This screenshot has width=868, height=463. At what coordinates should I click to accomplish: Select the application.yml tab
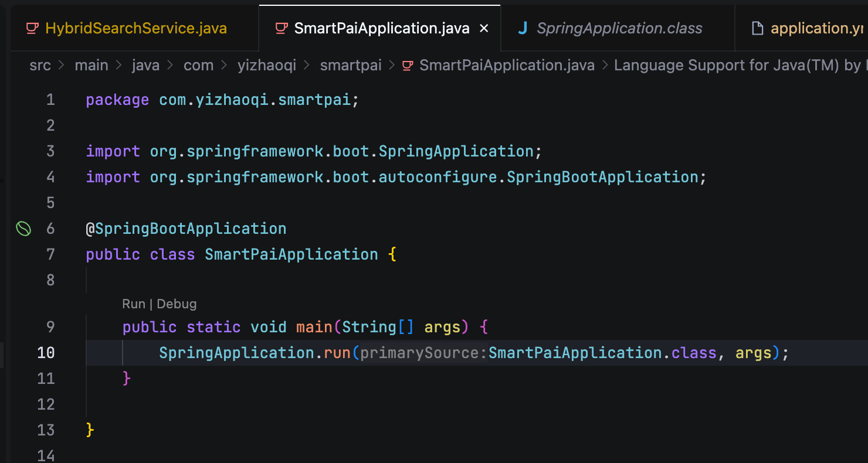click(816, 28)
